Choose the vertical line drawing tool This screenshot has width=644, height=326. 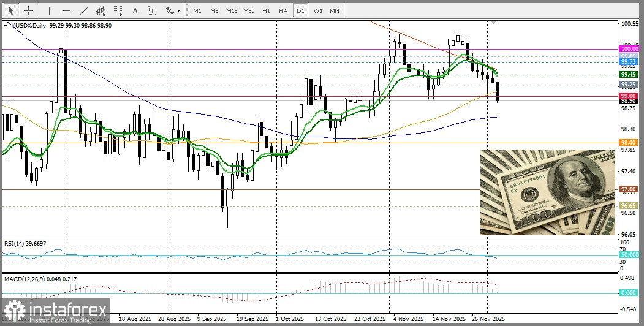pos(49,10)
